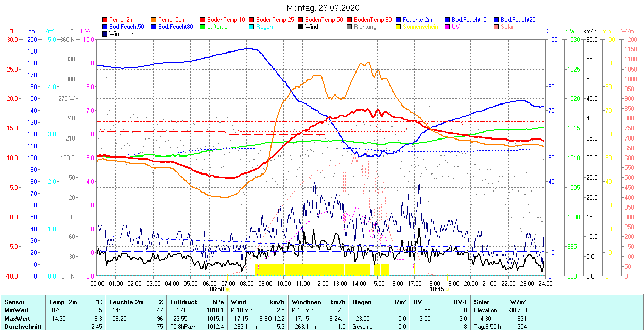The width and height of the screenshot is (644, 330).
Task: Click the Bod.Feucht80 legend label
Action: pyautogui.click(x=175, y=27)
